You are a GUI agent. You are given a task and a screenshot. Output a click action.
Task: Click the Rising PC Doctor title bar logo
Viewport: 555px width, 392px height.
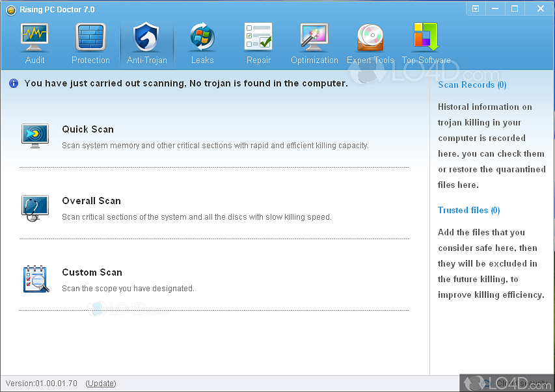[x=11, y=10]
